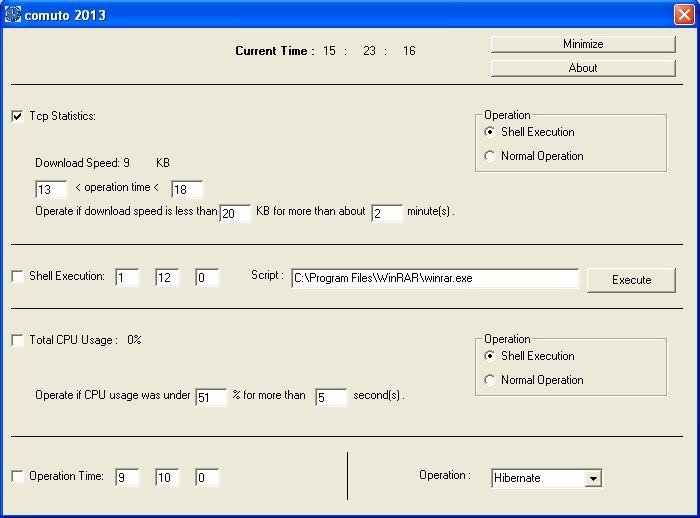Close the comuto 2013 window
The height and width of the screenshot is (518, 700).
(x=684, y=14)
